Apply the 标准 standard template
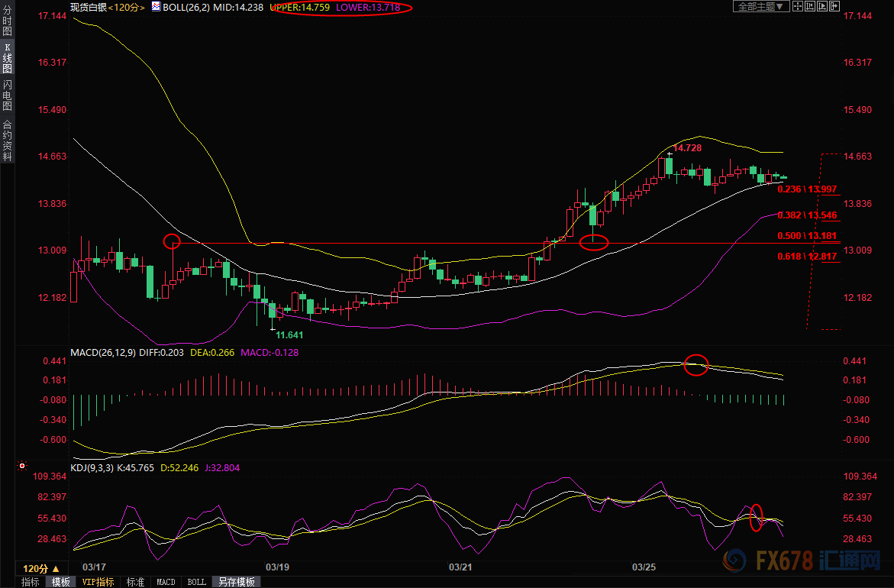Viewport: 894px width, 588px height. click(x=135, y=582)
